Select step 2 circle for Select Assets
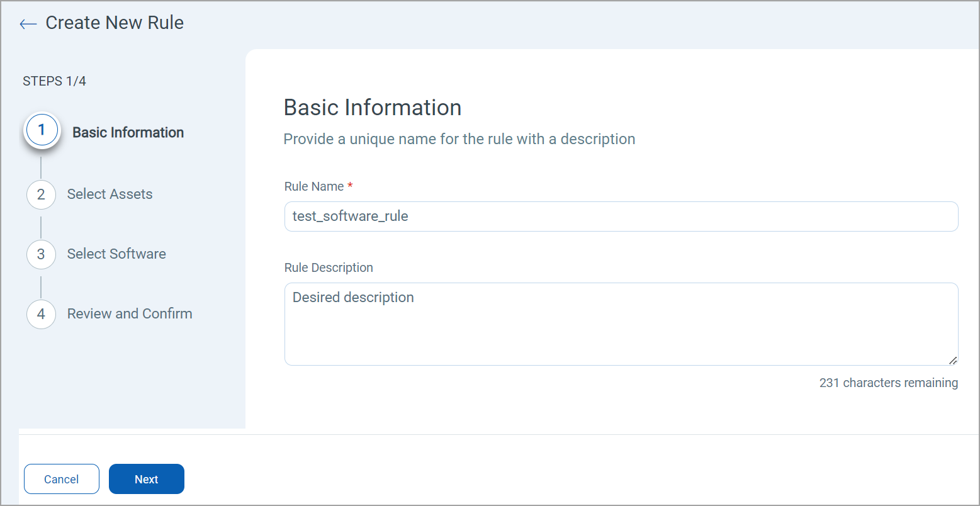The image size is (980, 506). pos(41,194)
